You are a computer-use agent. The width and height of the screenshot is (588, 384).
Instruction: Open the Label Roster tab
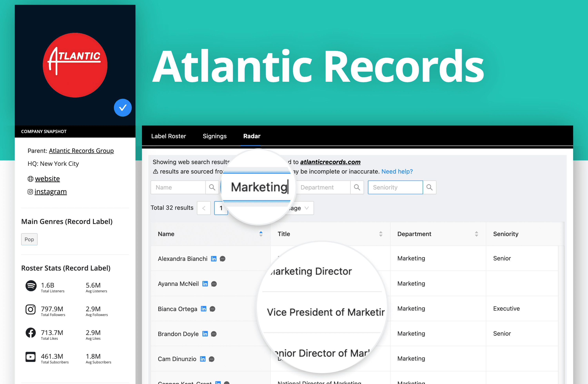coord(169,136)
